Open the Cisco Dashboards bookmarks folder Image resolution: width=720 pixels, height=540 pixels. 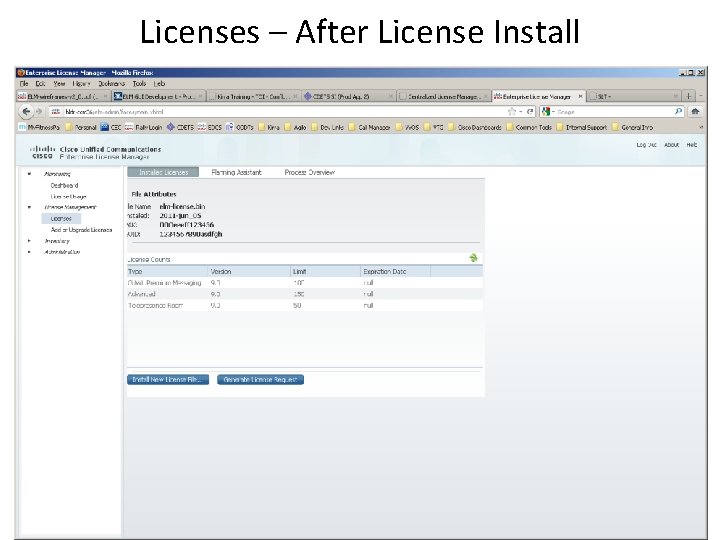474,127
